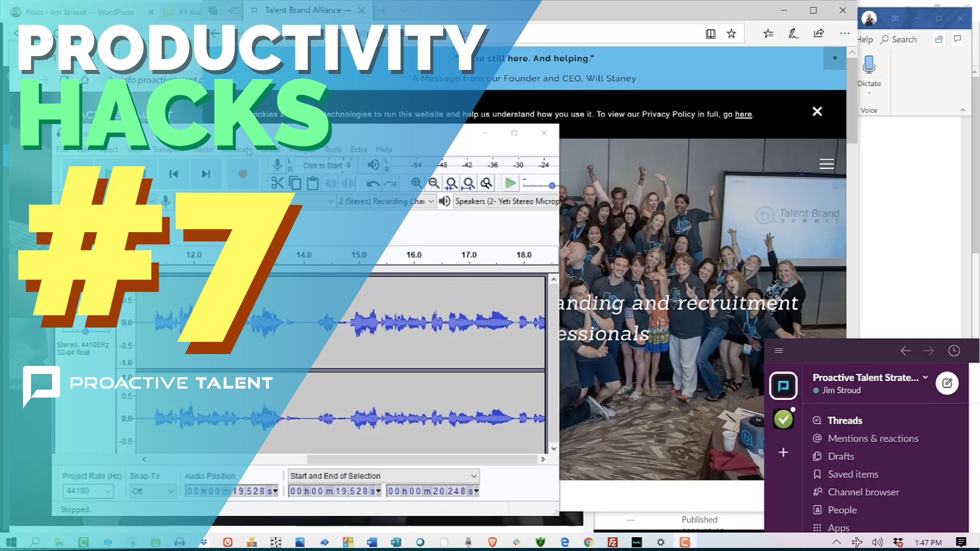Open the Snap-To dropdown set to Off
The width and height of the screenshot is (980, 551).
click(153, 491)
